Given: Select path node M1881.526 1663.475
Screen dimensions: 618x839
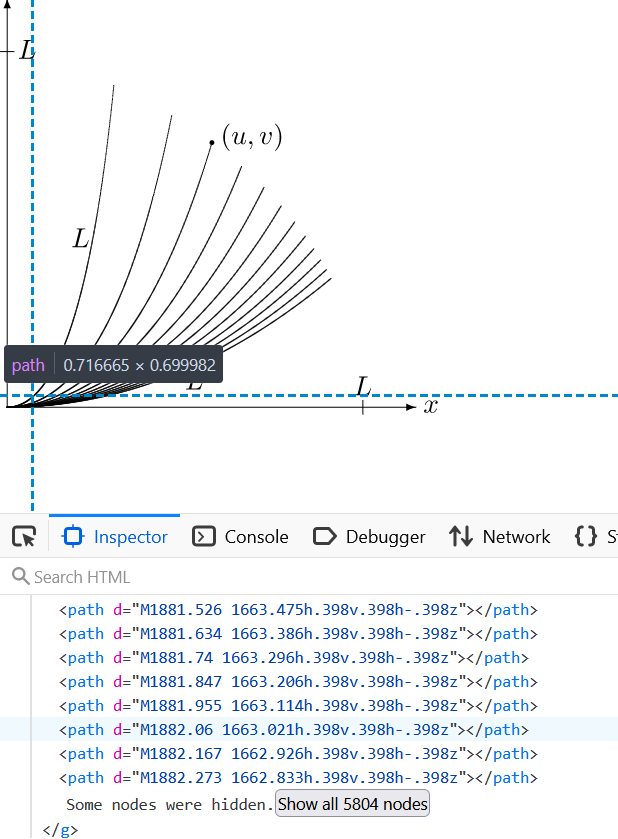Looking at the screenshot, I should coord(298,610).
